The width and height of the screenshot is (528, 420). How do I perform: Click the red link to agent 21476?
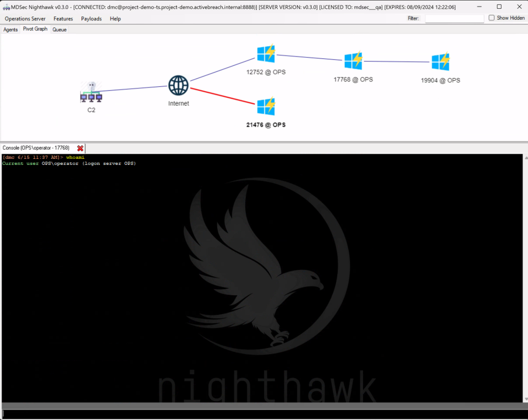point(223,96)
